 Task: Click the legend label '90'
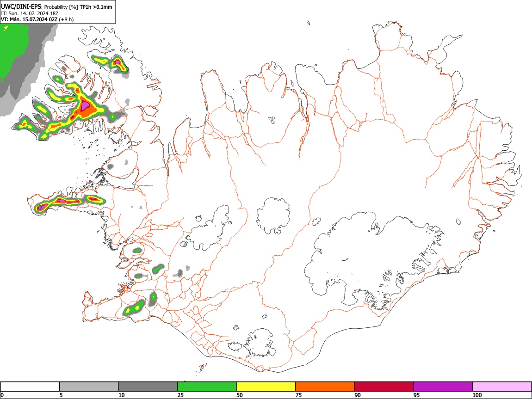click(x=358, y=395)
